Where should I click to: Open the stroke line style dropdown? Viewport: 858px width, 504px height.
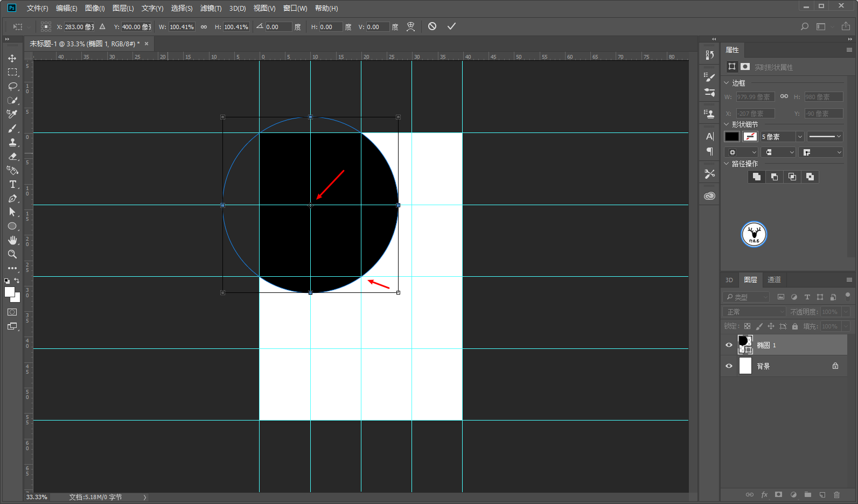point(825,137)
